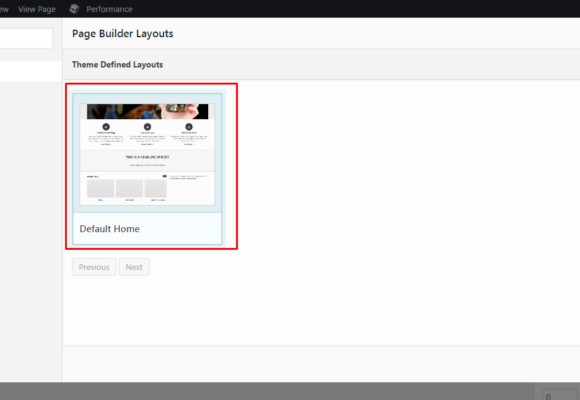Click the middle gray placeholder image in preview
The image size is (580, 400).
129,188
